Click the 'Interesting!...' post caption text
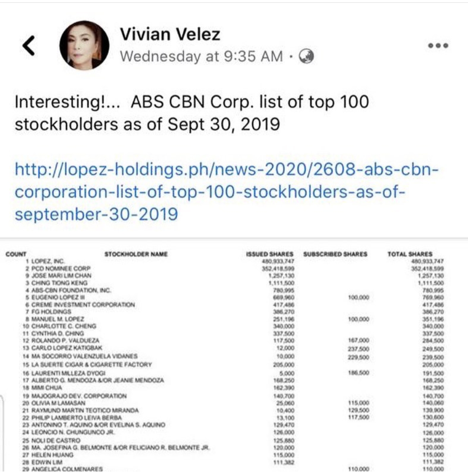 point(191,113)
